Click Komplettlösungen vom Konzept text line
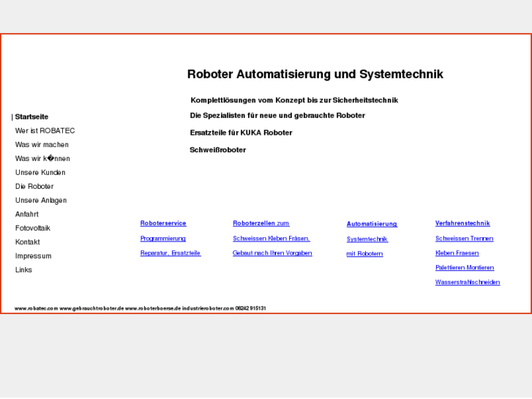The width and height of the screenshot is (532, 399). 294,100
